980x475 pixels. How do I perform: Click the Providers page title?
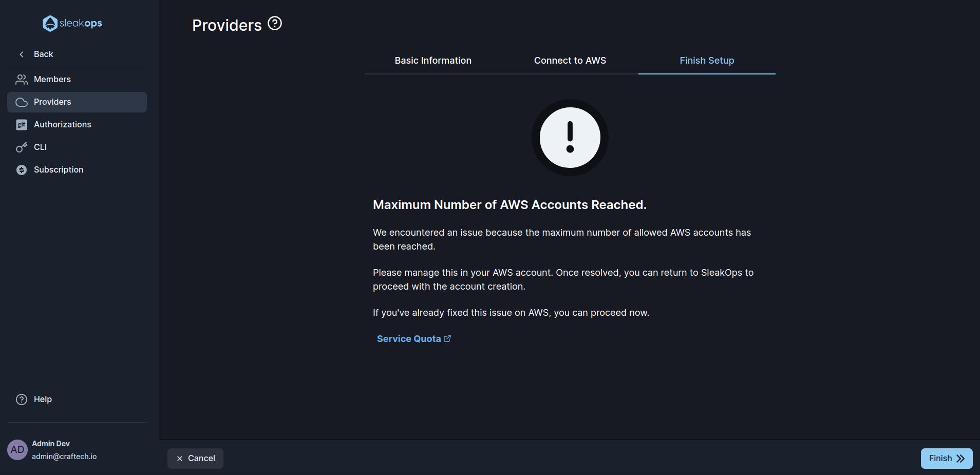click(x=227, y=25)
